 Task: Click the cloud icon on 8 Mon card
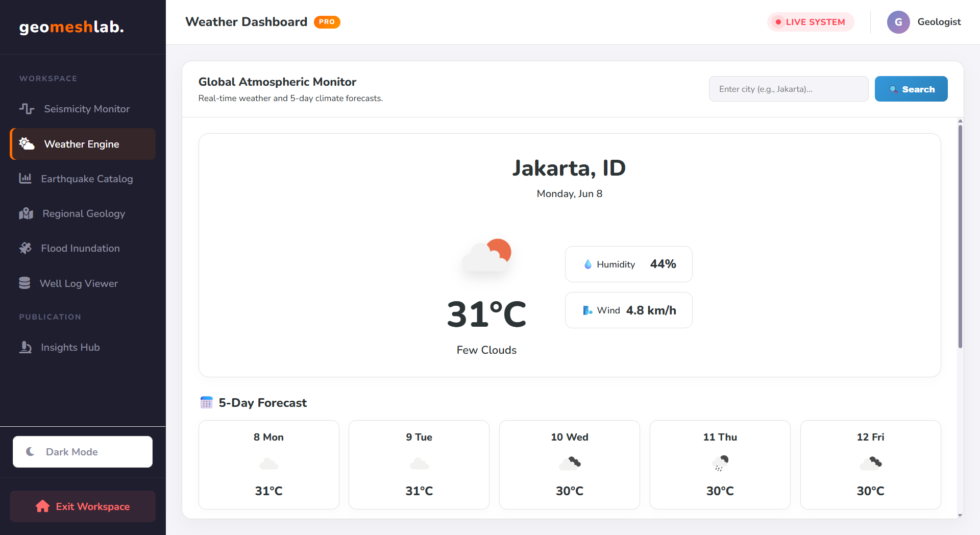pos(269,464)
